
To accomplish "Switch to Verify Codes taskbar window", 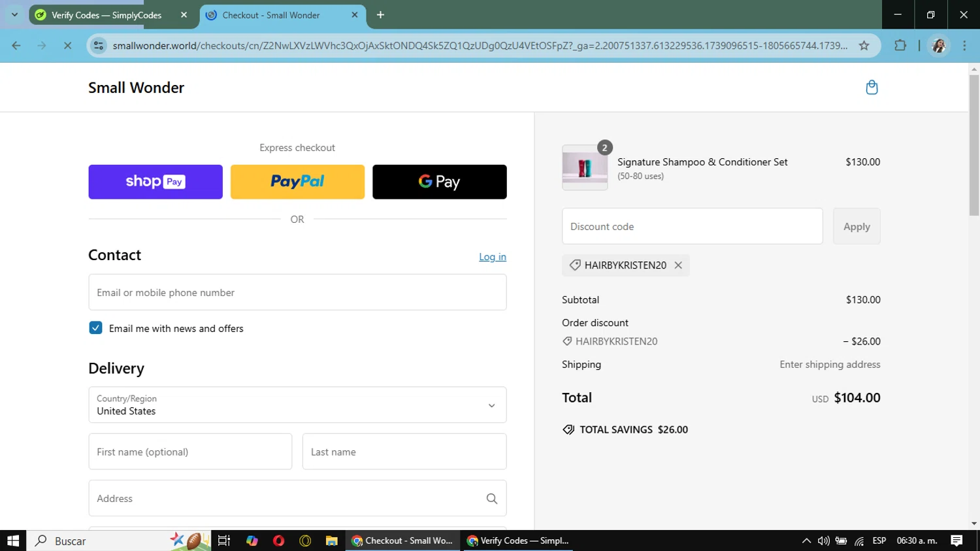I will point(518,541).
